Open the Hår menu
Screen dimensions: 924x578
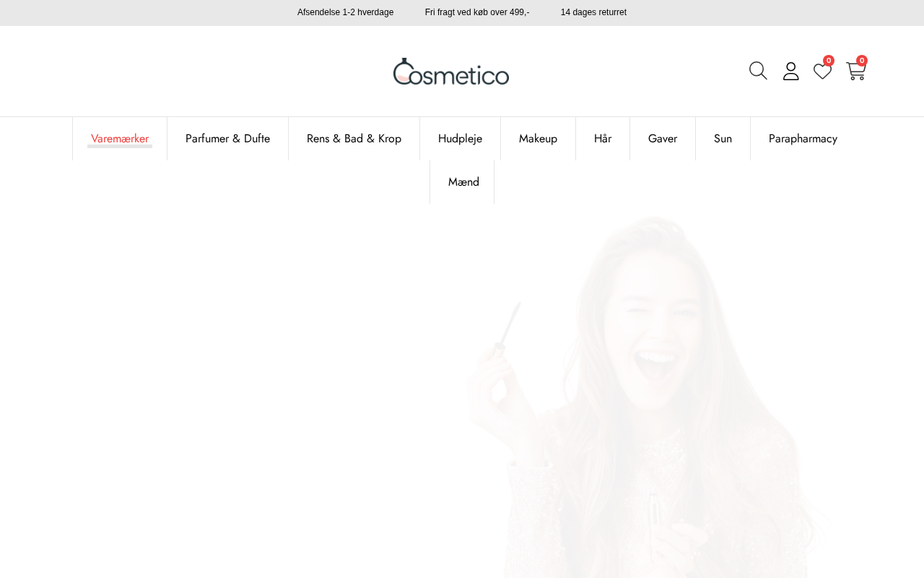pyautogui.click(x=603, y=139)
